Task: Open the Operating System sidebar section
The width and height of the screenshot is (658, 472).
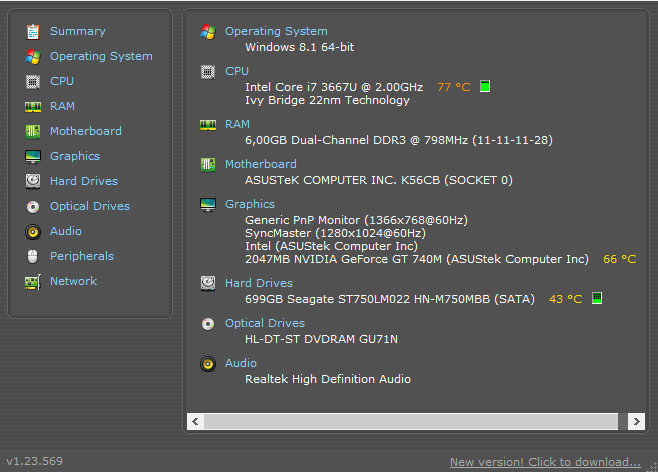Action: (x=101, y=56)
